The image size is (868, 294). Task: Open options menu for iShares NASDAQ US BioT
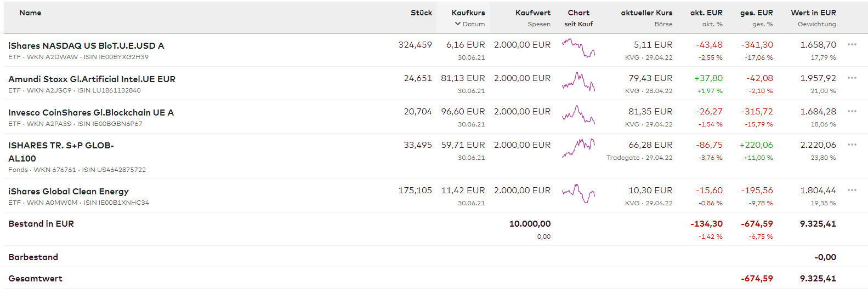point(852,44)
